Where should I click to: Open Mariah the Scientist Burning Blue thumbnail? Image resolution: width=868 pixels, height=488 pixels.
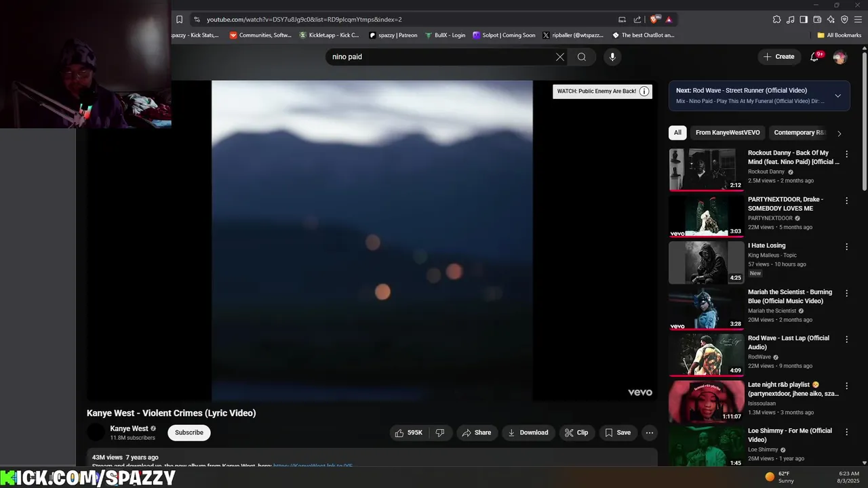point(706,308)
